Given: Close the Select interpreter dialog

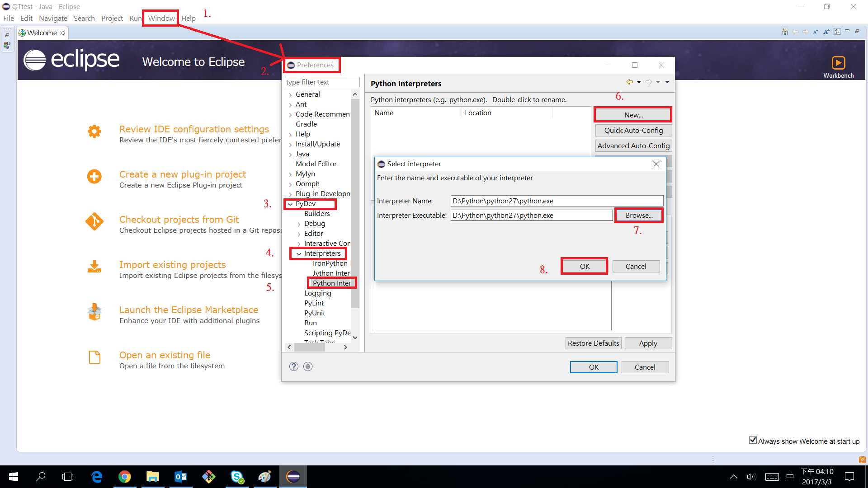Looking at the screenshot, I should 656,164.
